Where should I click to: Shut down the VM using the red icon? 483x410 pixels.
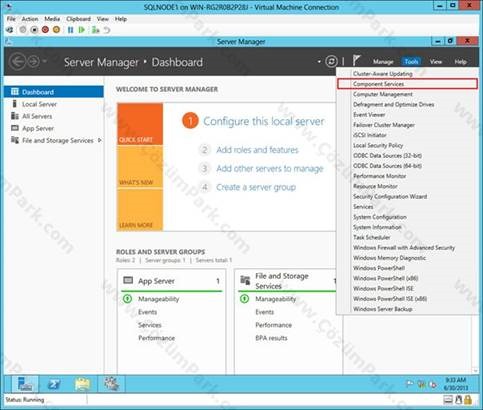45,30
